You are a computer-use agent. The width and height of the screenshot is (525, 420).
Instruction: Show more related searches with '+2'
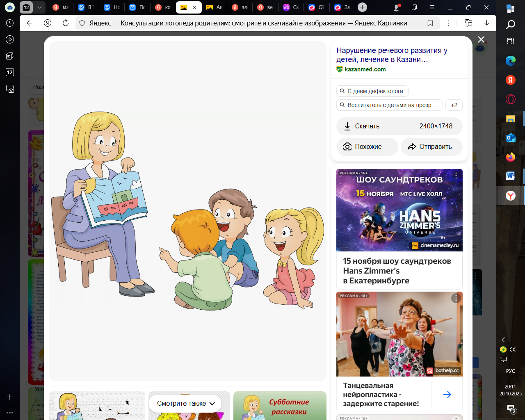454,105
